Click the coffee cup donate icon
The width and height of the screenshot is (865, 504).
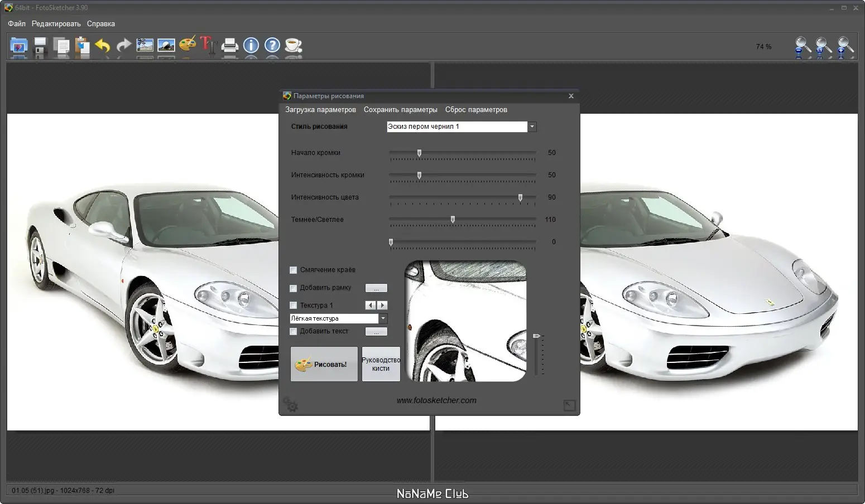293,45
